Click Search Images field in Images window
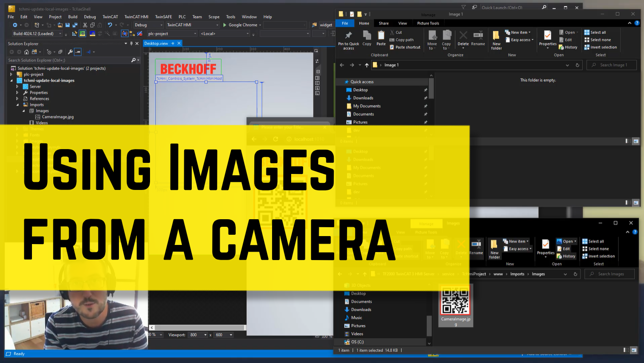Viewport: 644px width, 363px height. 609,274
